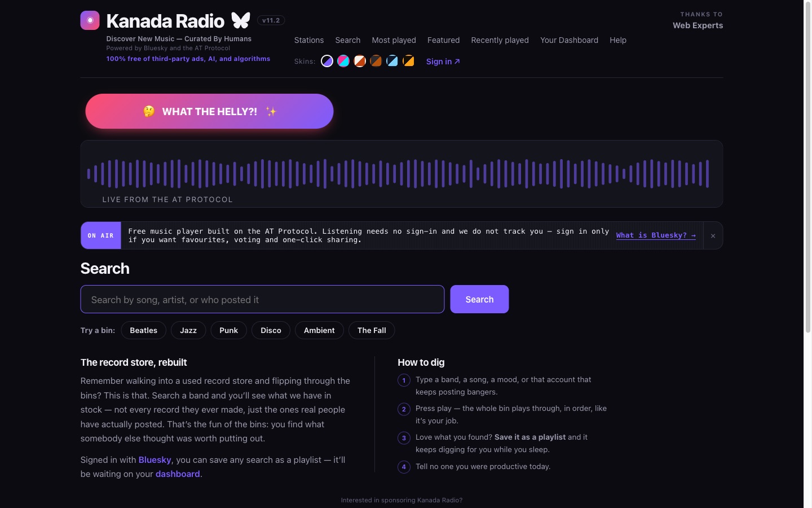
Task: Click "Save it as a playlist" bold text
Action: point(530,437)
